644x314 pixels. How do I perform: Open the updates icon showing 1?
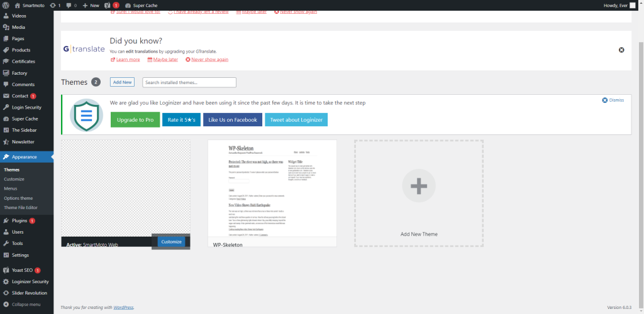pyautogui.click(x=53, y=5)
